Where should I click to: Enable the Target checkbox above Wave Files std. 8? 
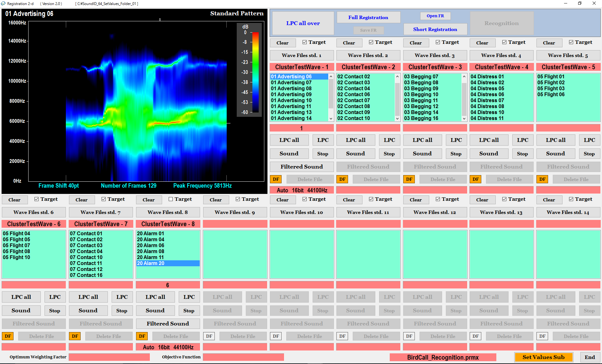(171, 199)
